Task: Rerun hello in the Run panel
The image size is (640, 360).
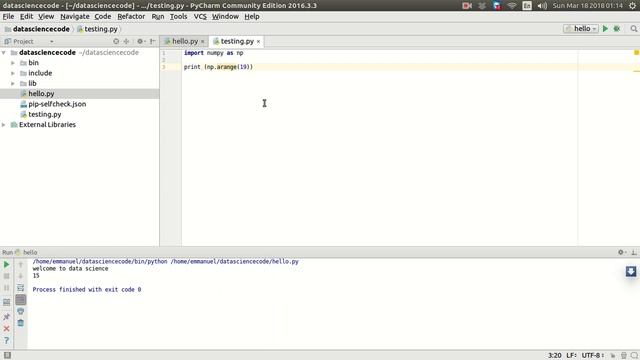Action: (x=7, y=264)
